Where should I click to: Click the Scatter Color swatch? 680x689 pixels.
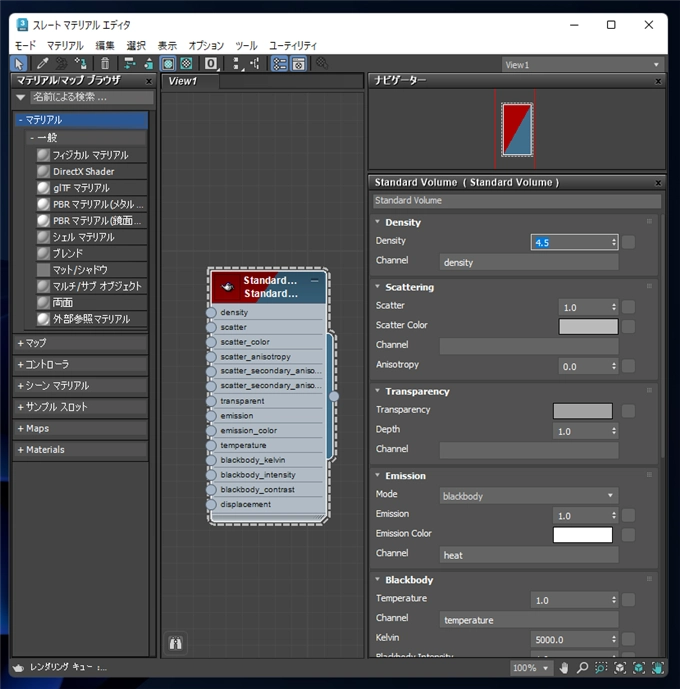pyautogui.click(x=588, y=326)
